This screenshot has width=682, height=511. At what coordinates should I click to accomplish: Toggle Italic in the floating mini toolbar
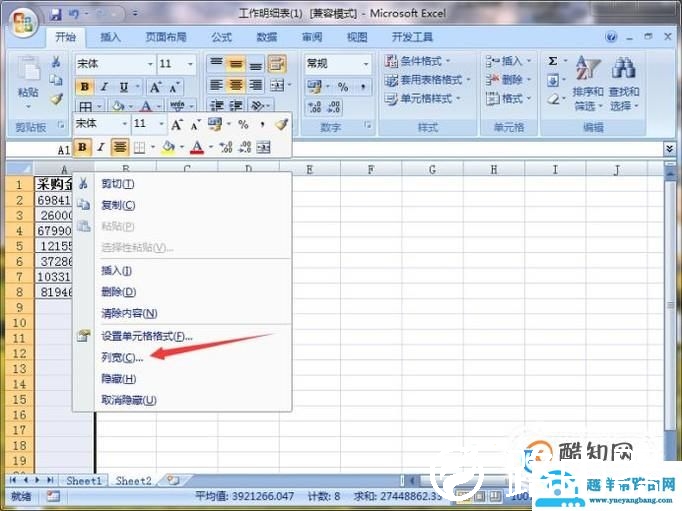pos(101,147)
